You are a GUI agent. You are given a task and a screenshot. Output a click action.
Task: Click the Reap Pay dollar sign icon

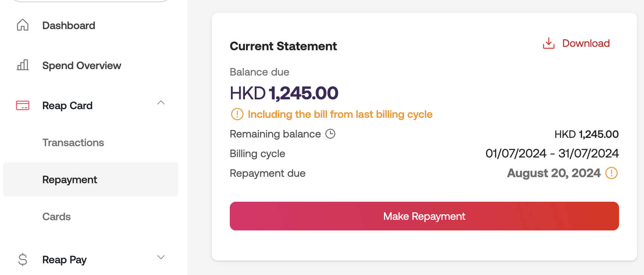[x=23, y=260]
